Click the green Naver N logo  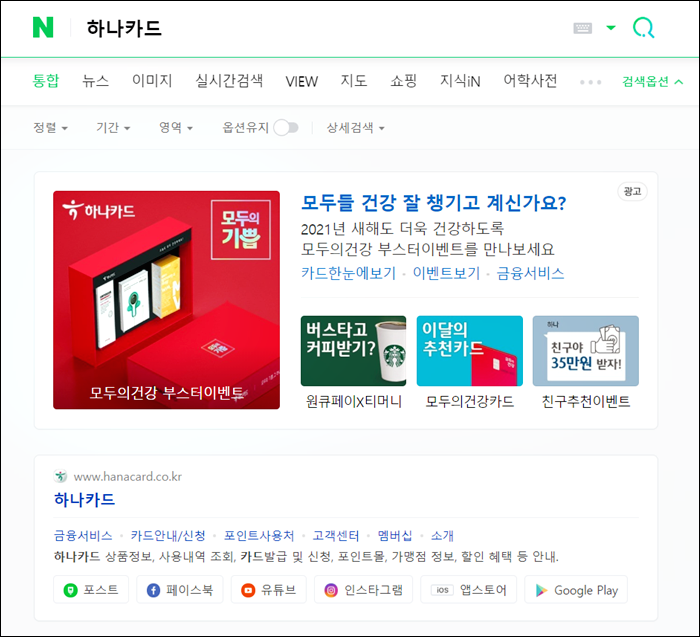tap(43, 28)
